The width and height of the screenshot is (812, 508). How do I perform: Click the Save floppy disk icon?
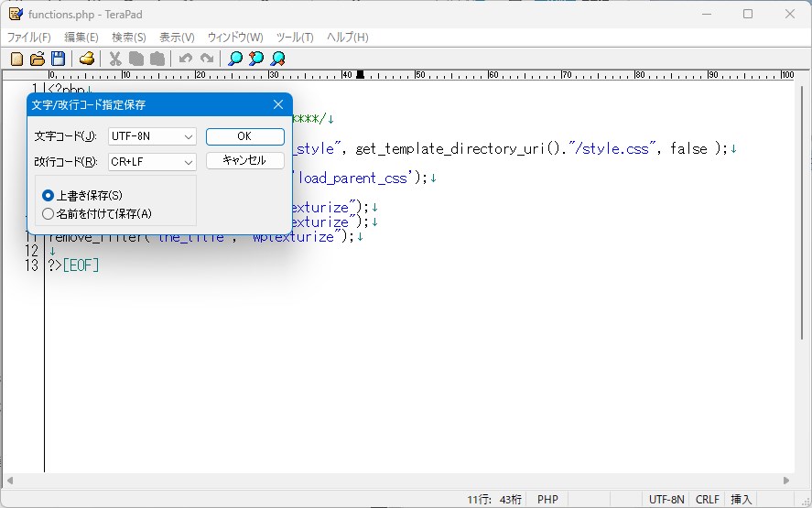(58, 59)
